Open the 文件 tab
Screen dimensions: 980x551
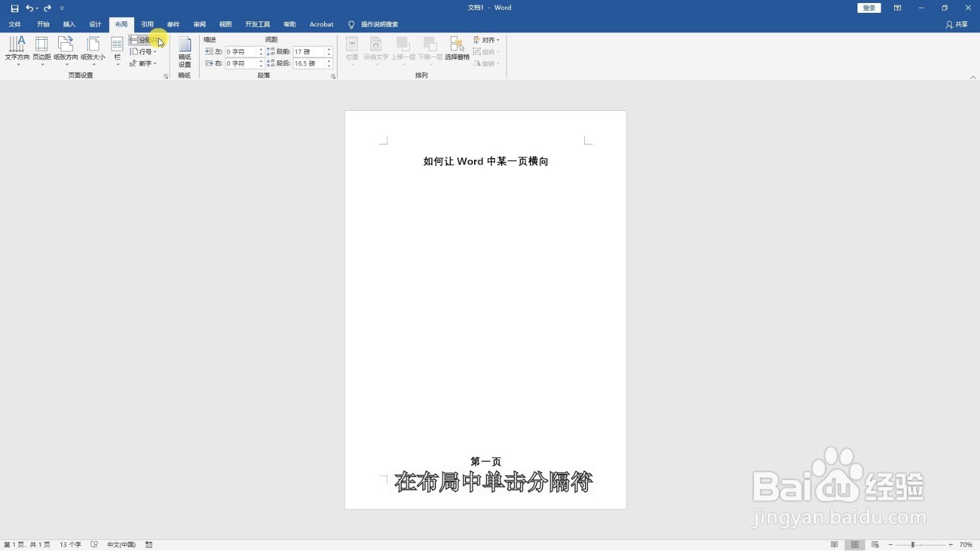[x=15, y=24]
